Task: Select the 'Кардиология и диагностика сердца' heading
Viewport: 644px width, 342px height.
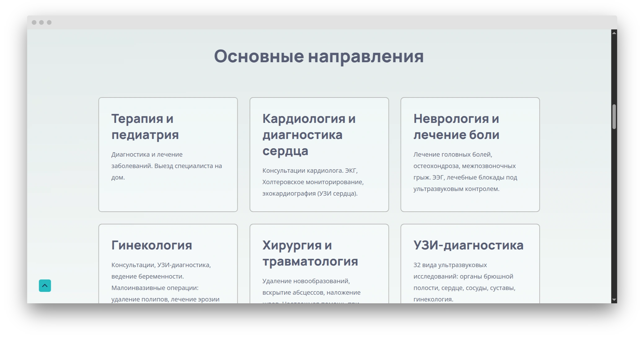Action: (x=309, y=135)
